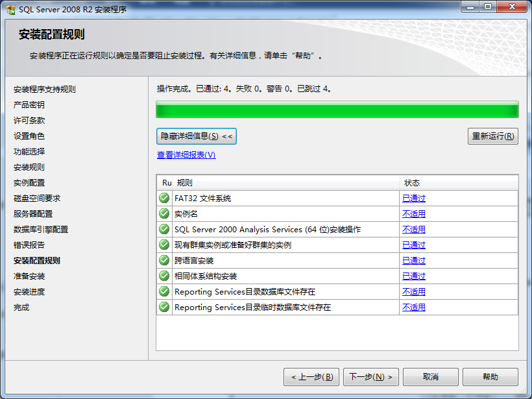Click the green progress bar
The height and width of the screenshot is (399, 532).
tap(337, 110)
